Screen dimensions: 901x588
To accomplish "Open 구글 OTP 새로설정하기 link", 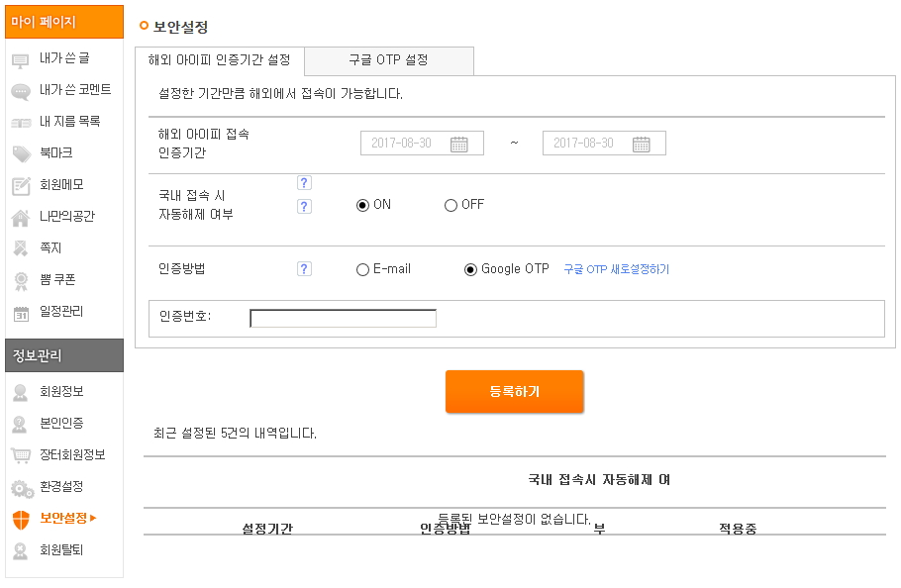I will (x=616, y=269).
